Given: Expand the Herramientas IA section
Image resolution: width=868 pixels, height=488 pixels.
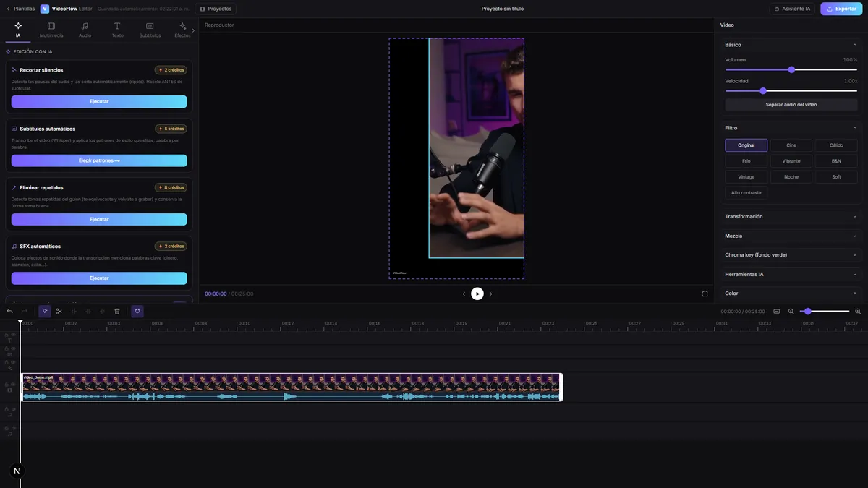Looking at the screenshot, I should (x=791, y=275).
